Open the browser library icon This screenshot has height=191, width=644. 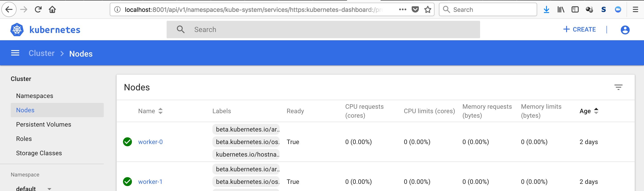pyautogui.click(x=561, y=9)
